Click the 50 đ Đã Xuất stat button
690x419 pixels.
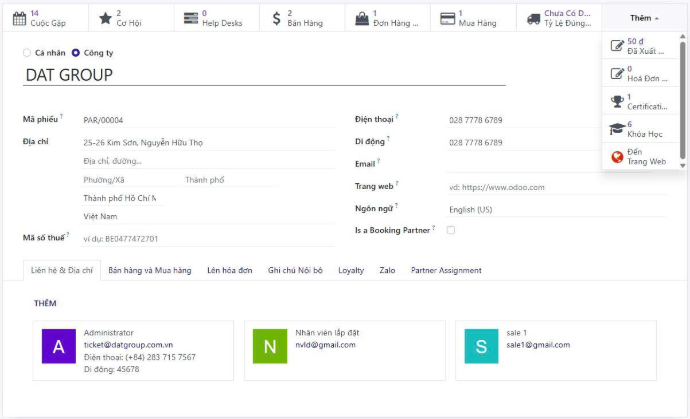[x=640, y=46]
